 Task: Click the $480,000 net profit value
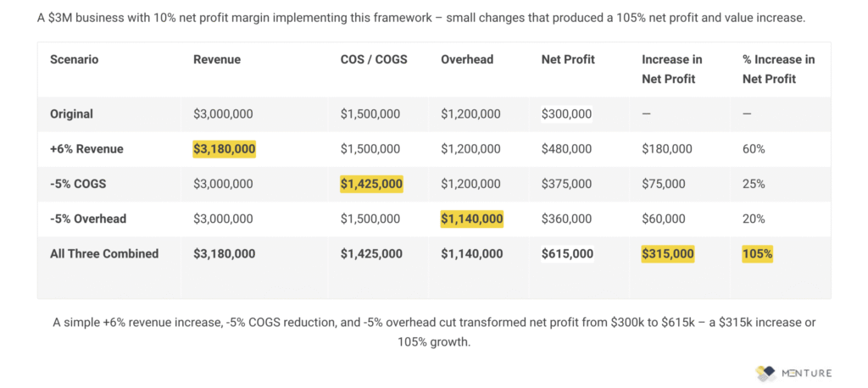click(567, 149)
